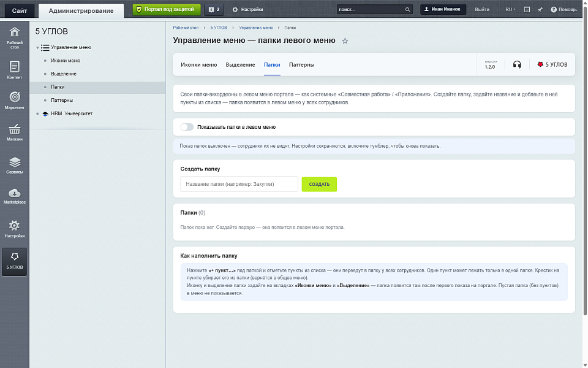Open the Маркетинг sidebar section
The image size is (588, 368).
tap(15, 100)
